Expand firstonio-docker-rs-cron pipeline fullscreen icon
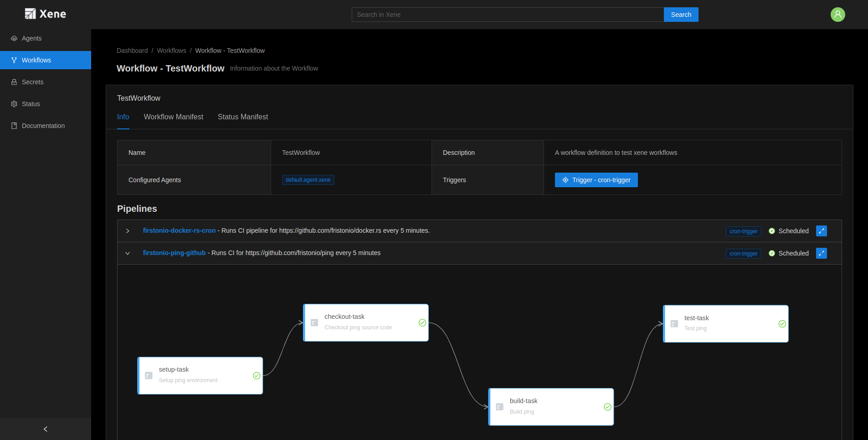The width and height of the screenshot is (868, 440). coord(822,231)
